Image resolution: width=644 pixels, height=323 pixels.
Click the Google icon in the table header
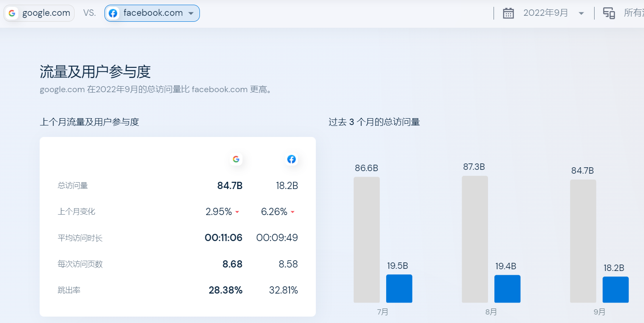(236, 159)
